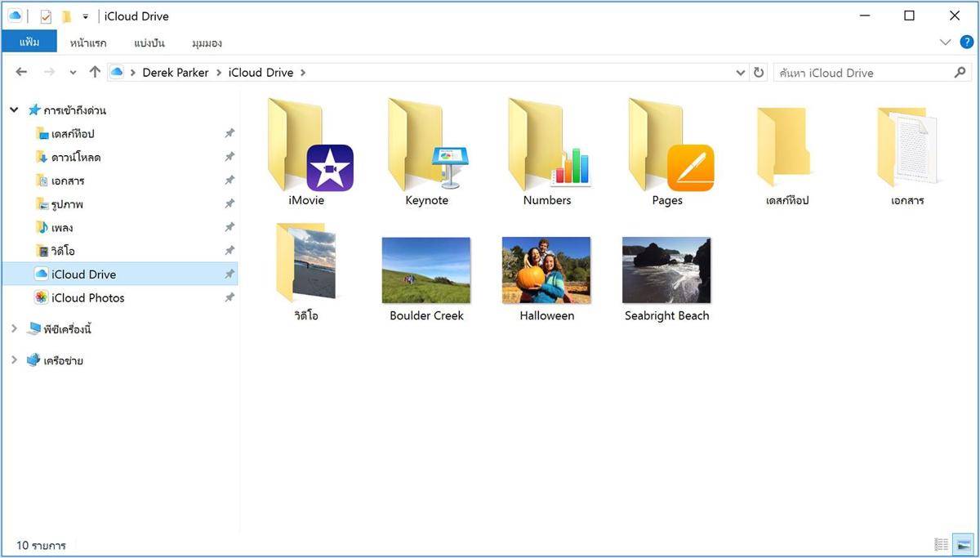
Task: Click the properties checkmark icon in title bar
Action: pyautogui.click(x=46, y=16)
